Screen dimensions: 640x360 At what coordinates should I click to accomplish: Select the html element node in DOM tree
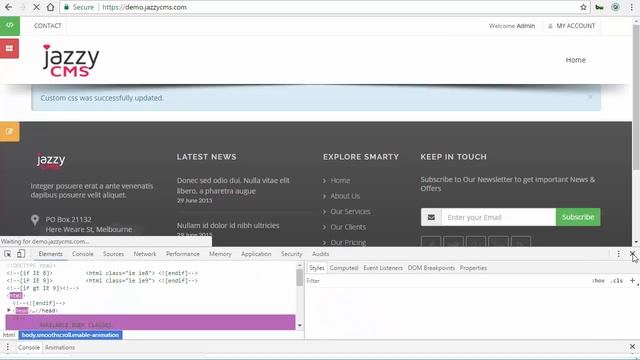[16, 296]
